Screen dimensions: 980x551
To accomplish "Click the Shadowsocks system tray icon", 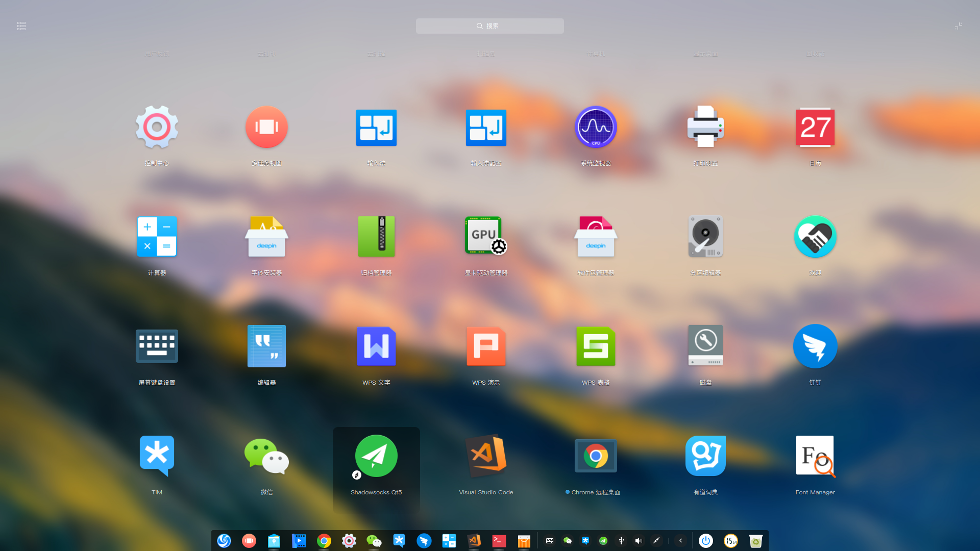I will 603,541.
